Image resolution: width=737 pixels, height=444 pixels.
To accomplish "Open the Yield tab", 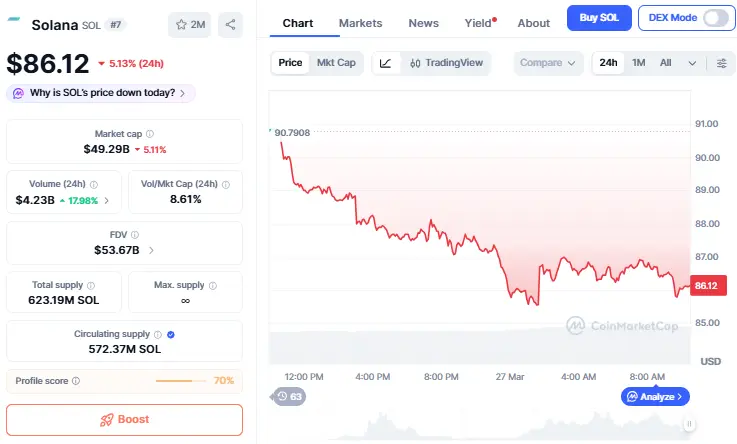I will pos(478,23).
